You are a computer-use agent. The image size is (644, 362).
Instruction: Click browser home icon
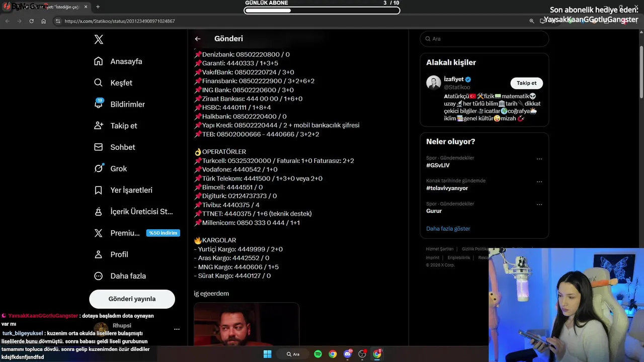tap(44, 21)
